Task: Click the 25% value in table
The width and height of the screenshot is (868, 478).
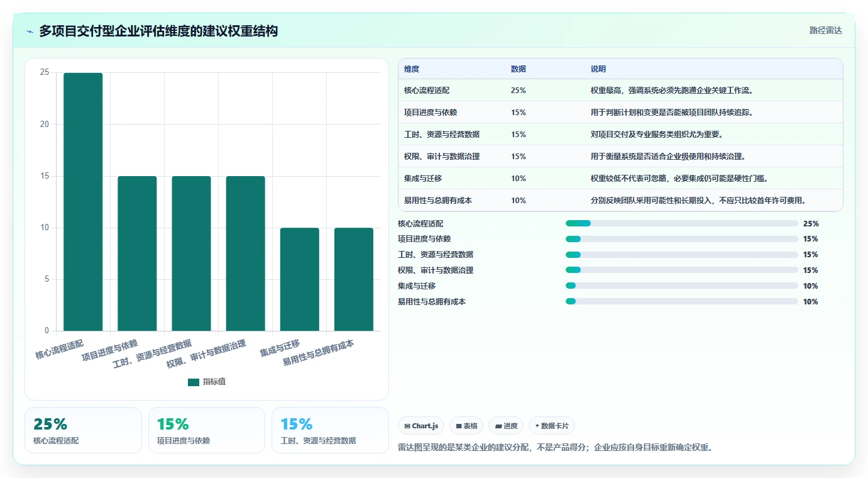Action: [x=519, y=91]
